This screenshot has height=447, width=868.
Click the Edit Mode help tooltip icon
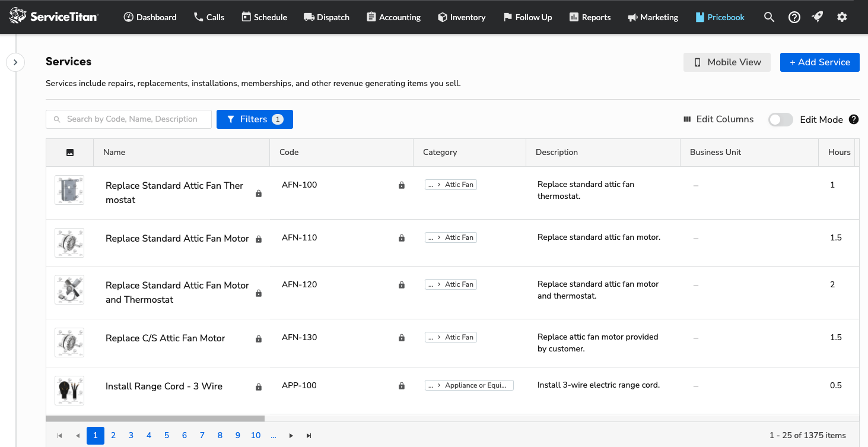(x=854, y=119)
